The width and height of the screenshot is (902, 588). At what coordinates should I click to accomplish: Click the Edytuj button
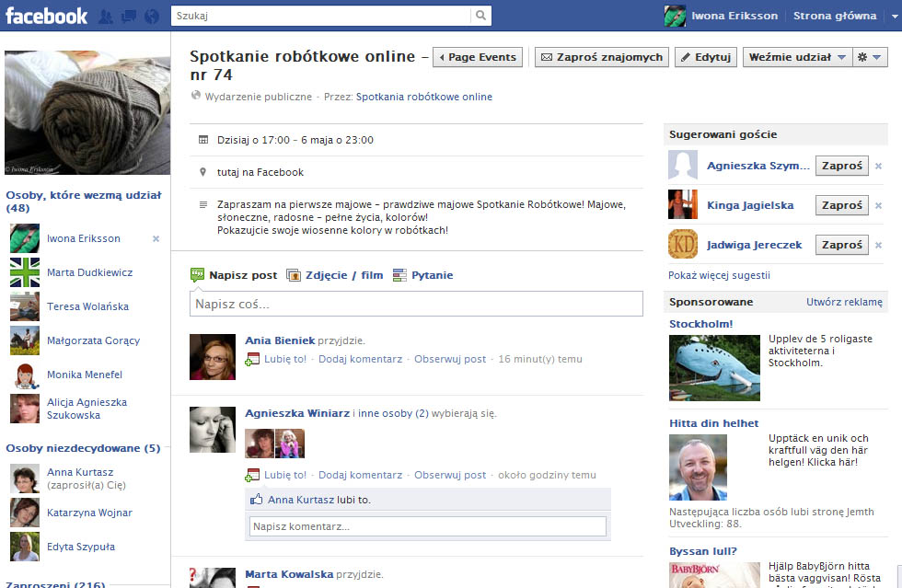click(706, 57)
